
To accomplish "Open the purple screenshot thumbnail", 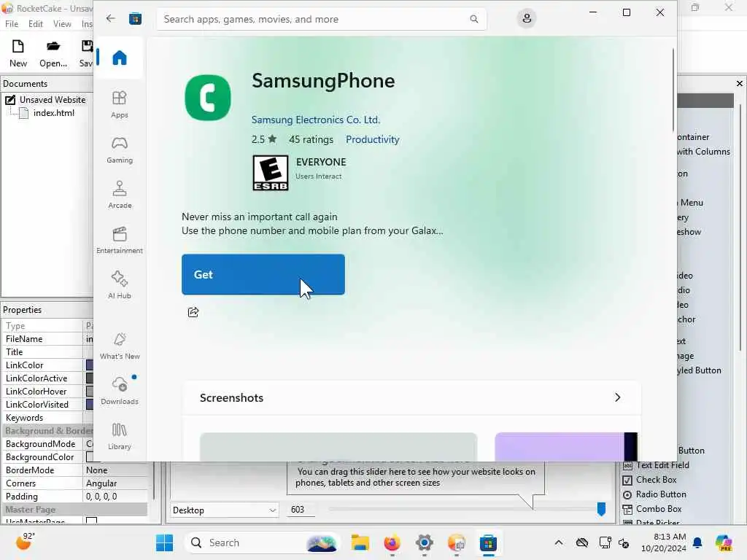I will tap(566, 447).
